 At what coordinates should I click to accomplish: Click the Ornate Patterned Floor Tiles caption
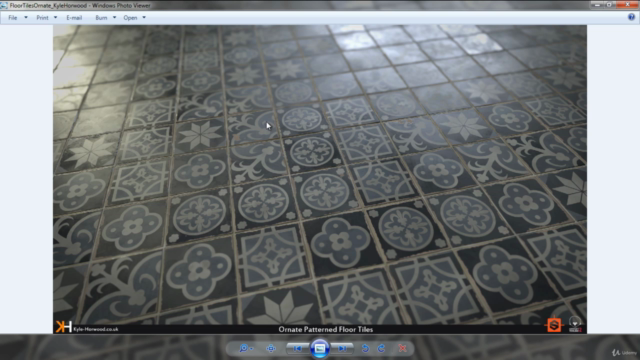click(326, 329)
